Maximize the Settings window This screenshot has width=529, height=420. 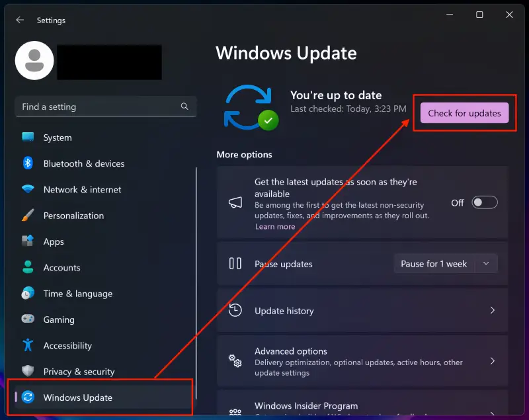point(479,15)
